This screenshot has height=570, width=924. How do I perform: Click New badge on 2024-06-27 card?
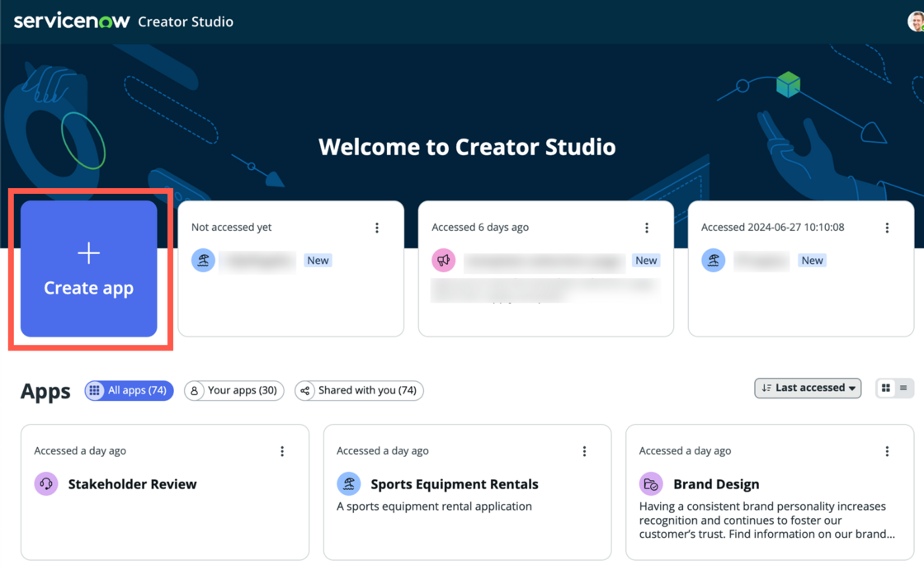click(812, 260)
